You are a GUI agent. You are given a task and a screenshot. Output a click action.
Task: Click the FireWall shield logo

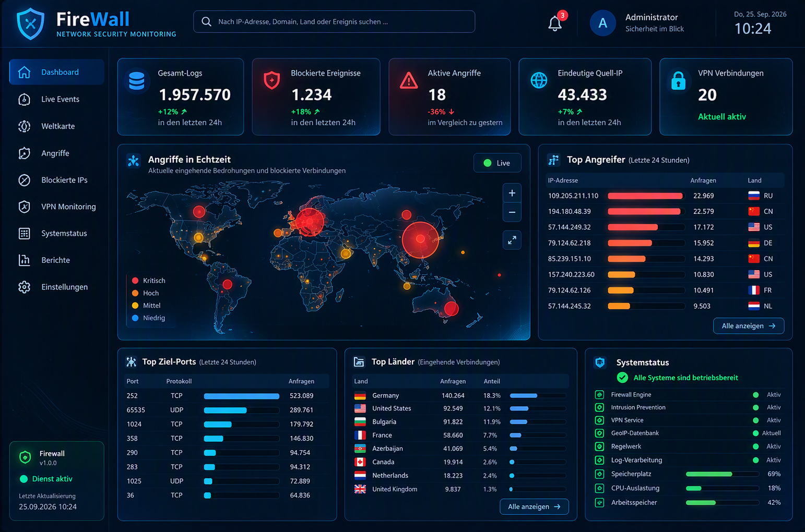(x=30, y=23)
